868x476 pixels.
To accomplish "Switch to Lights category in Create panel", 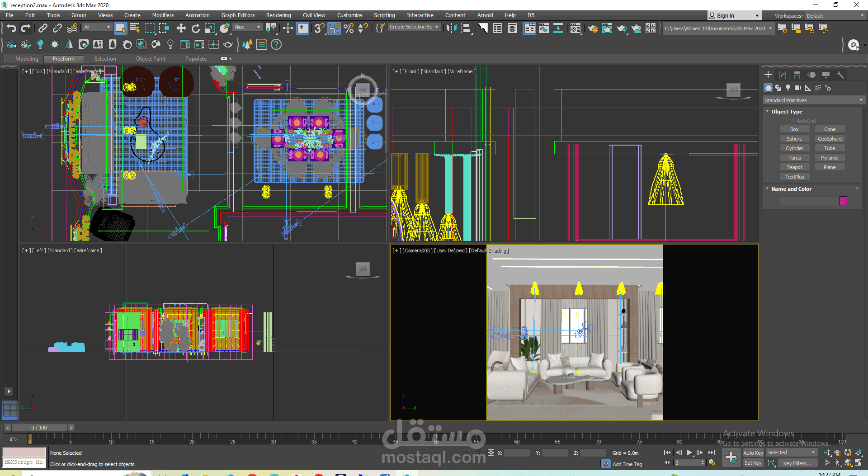I will (x=788, y=88).
